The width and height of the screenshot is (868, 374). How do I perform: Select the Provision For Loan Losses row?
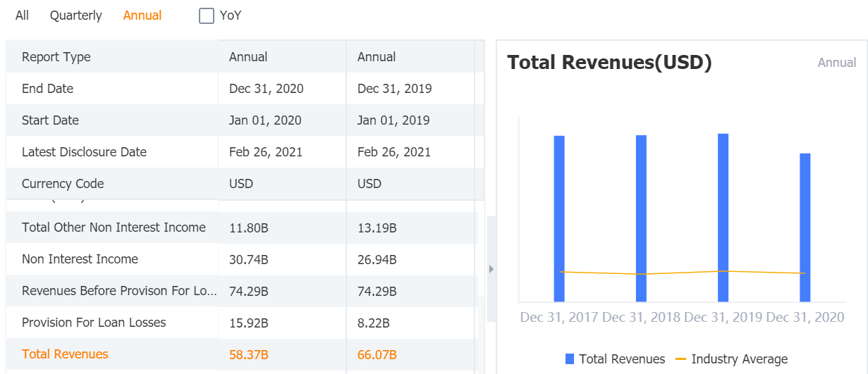pos(94,323)
